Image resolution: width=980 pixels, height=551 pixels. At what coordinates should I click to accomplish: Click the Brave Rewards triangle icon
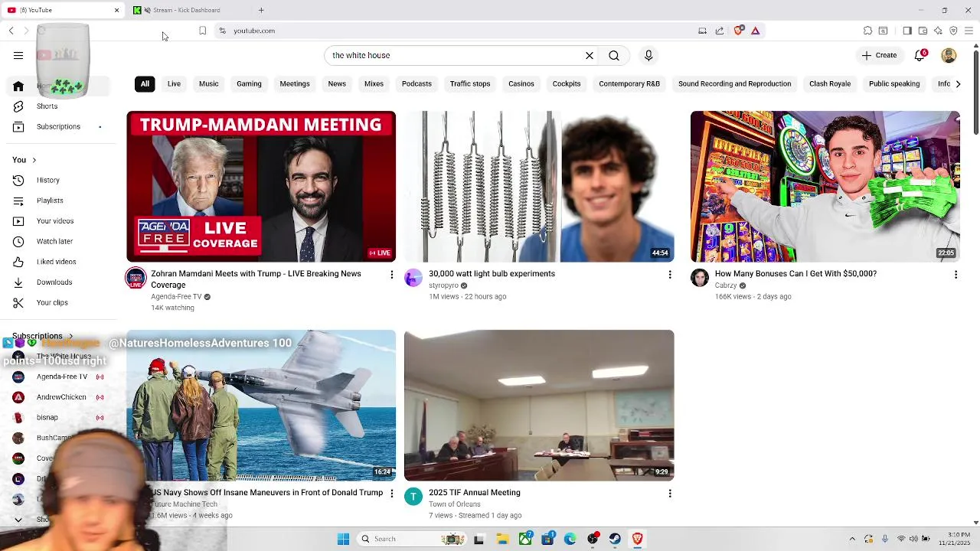click(x=755, y=31)
